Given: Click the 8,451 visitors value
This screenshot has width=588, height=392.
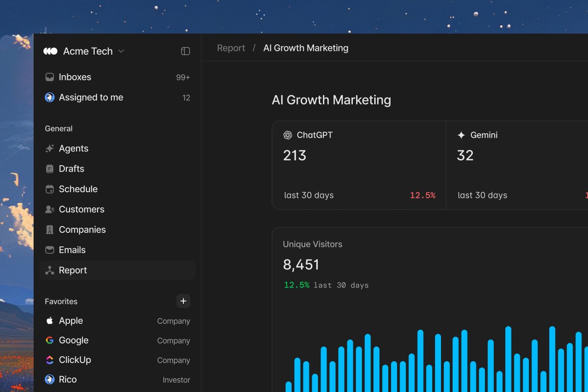Looking at the screenshot, I should 301,265.
